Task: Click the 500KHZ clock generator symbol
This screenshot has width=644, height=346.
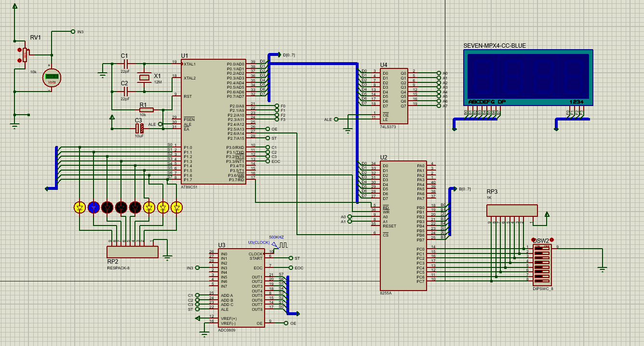Action: [279, 245]
